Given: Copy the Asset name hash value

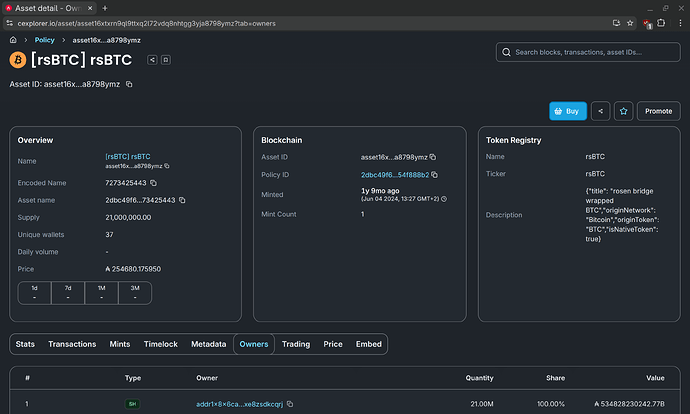Looking at the screenshot, I should tap(182, 200).
